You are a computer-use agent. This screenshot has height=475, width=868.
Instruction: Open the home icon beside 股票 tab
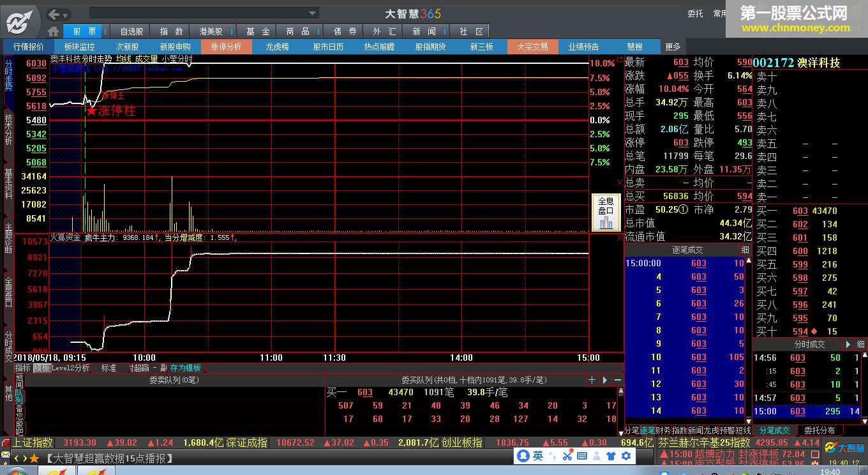pyautogui.click(x=54, y=31)
